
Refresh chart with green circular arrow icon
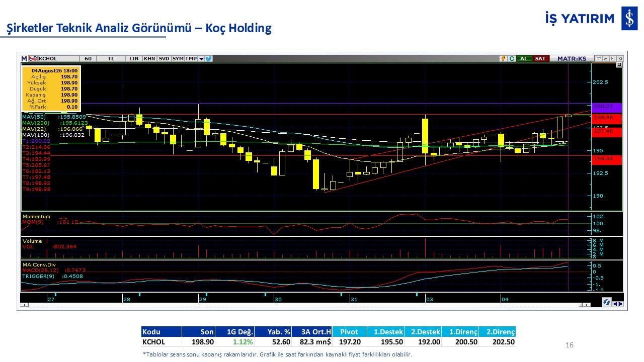click(512, 58)
